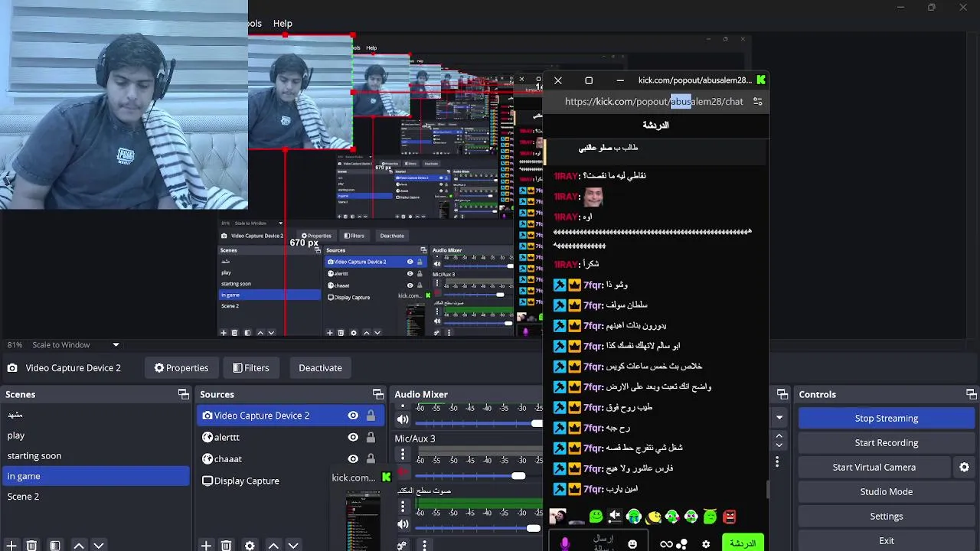
Task: Select the chaaat source row
Action: (x=289, y=459)
